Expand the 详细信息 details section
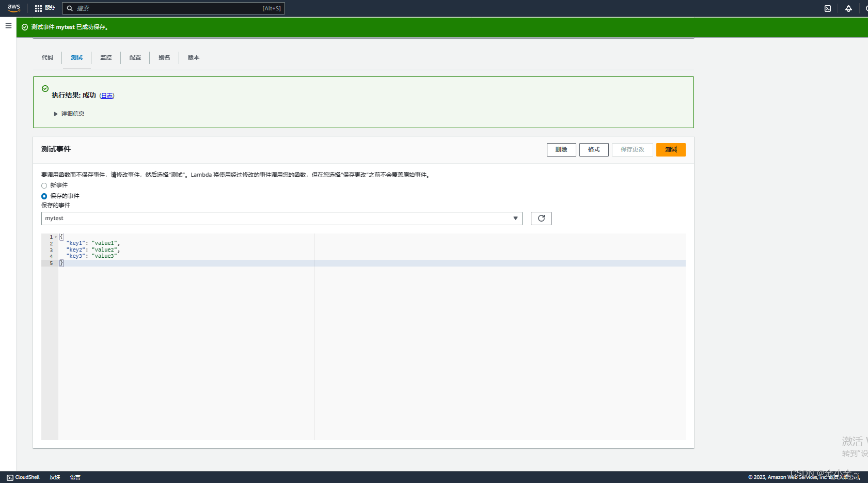868x483 pixels. click(69, 114)
